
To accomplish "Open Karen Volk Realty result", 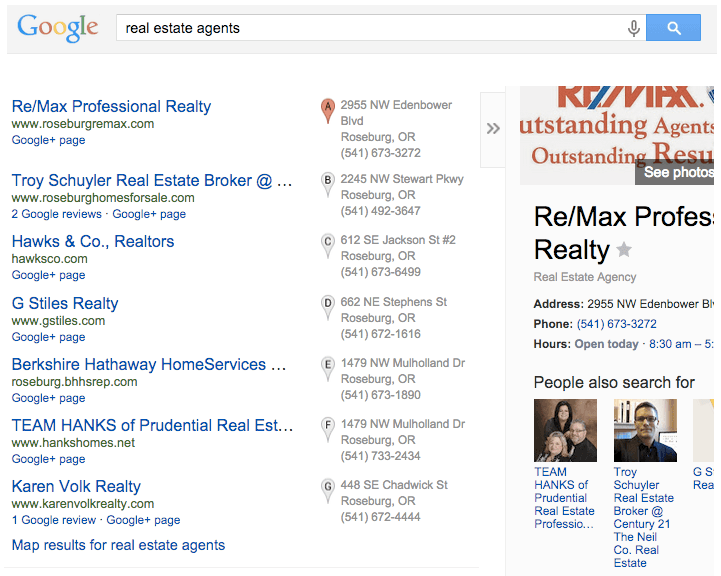I will click(76, 486).
